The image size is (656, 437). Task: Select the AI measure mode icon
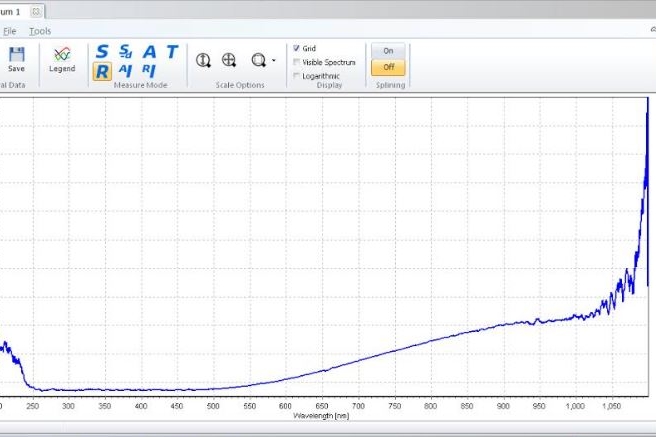pyautogui.click(x=125, y=70)
